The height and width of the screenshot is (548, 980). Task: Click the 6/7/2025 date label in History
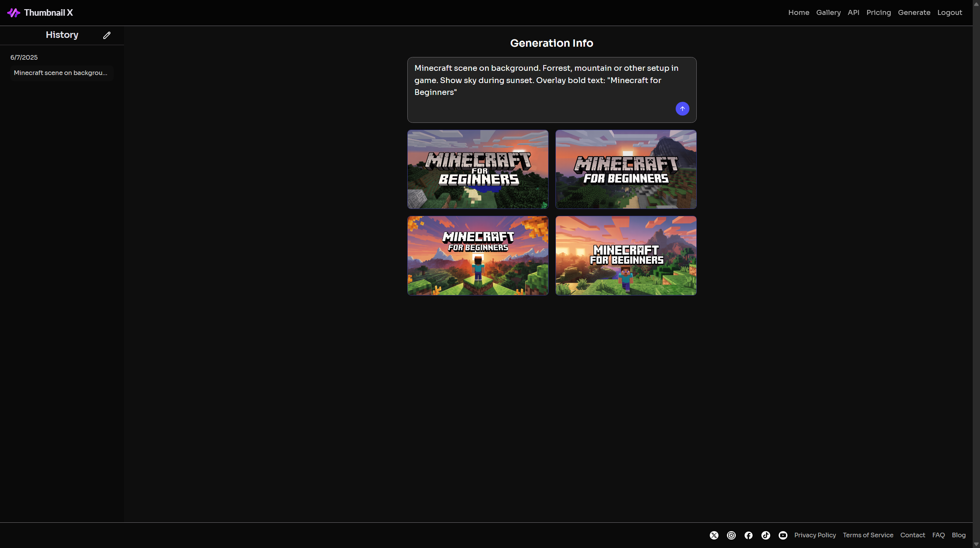(24, 57)
